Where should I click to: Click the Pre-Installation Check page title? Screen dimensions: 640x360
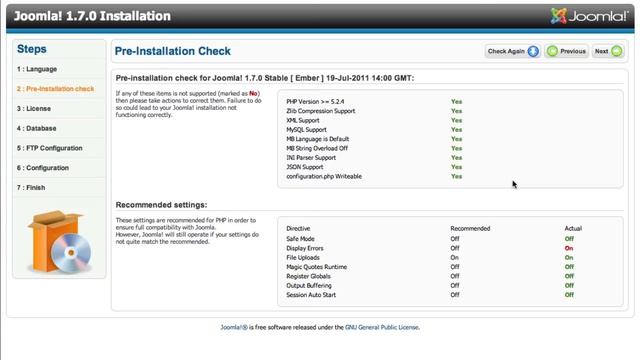coord(173,51)
